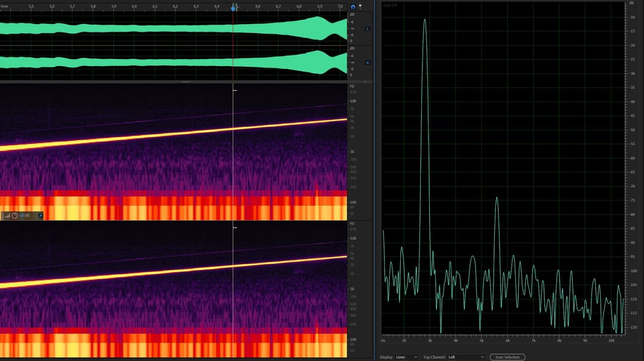Click the divider handle between waveform and spectrogram
Viewport: 644px width, 361px height.
(x=185, y=82)
